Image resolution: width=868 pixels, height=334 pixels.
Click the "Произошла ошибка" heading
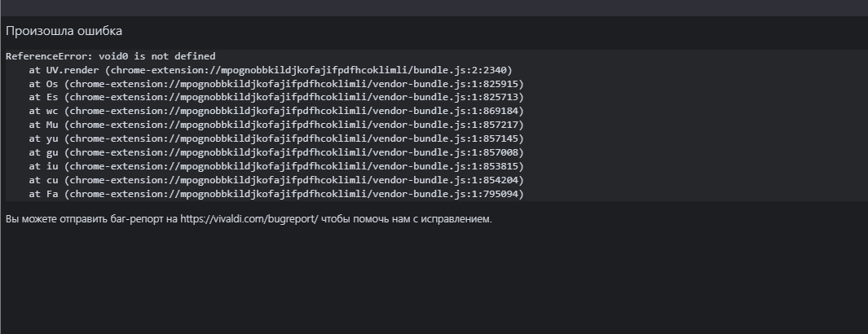(64, 31)
